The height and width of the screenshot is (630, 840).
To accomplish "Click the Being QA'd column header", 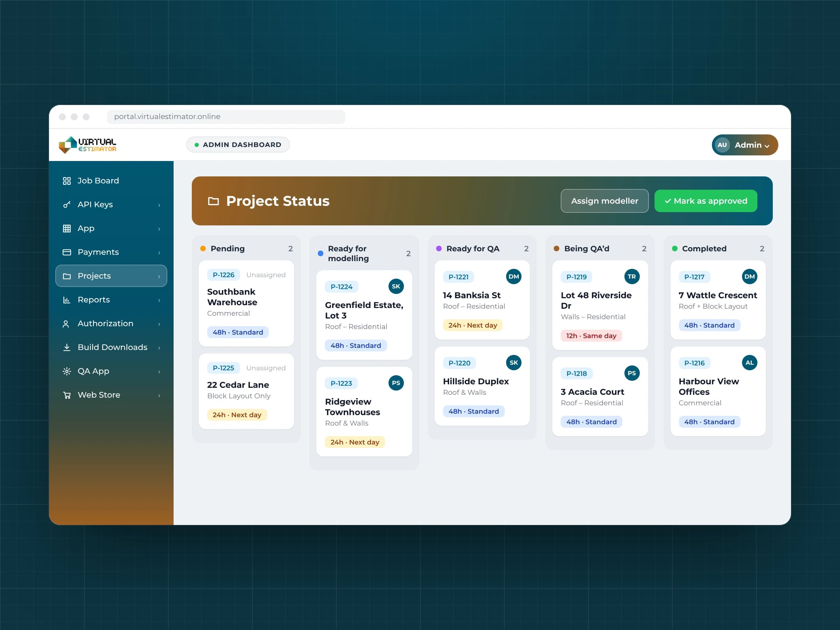I will point(600,248).
